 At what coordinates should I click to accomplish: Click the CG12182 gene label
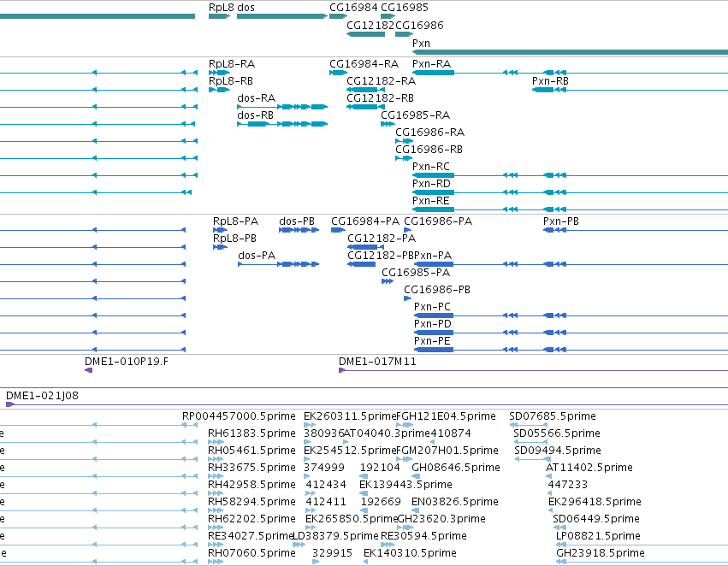(370, 25)
